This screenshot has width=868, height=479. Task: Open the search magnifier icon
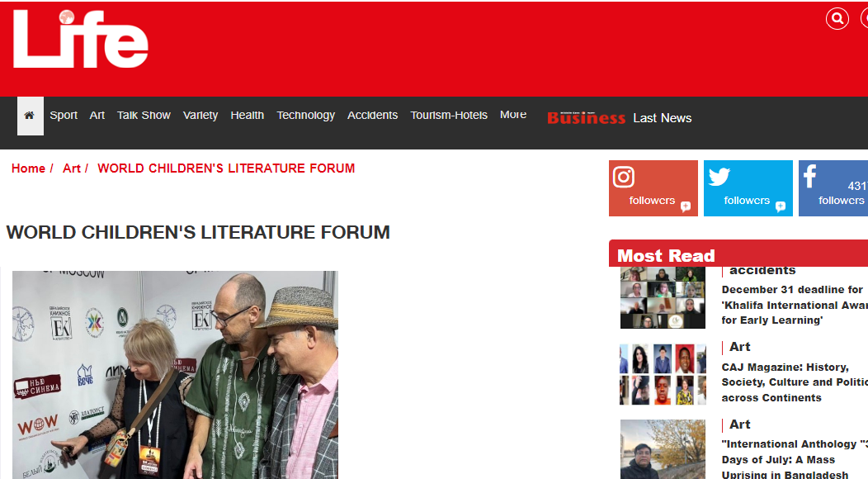(x=837, y=19)
